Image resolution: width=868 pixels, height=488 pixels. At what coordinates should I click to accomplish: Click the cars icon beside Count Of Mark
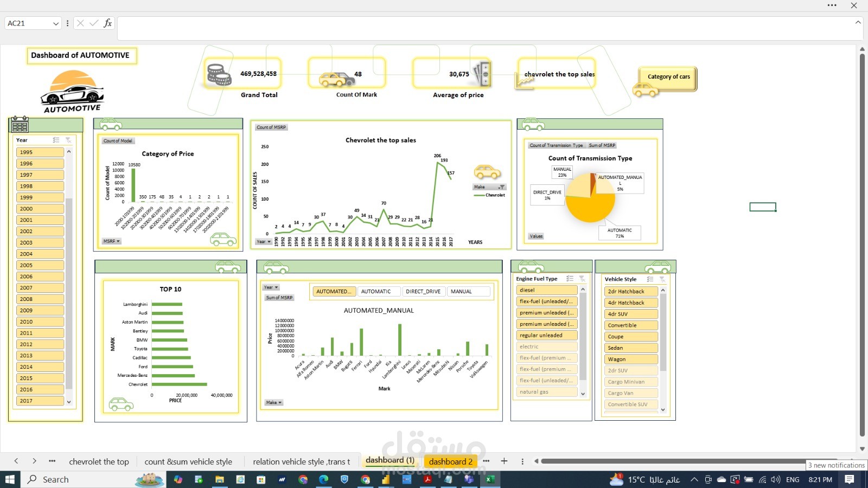click(336, 79)
